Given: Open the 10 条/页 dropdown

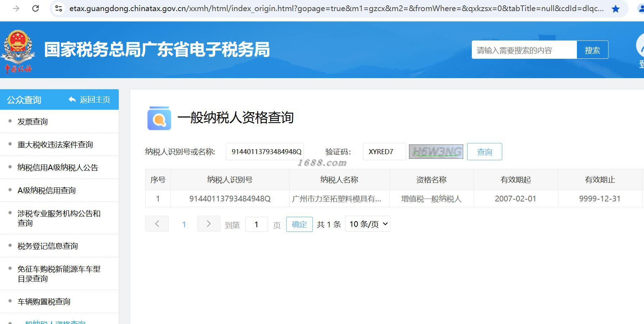Looking at the screenshot, I should coord(367,224).
